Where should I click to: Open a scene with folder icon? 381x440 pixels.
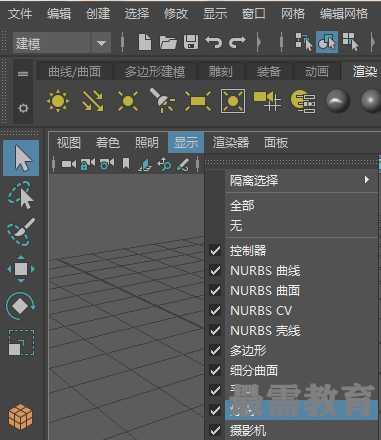click(x=168, y=42)
